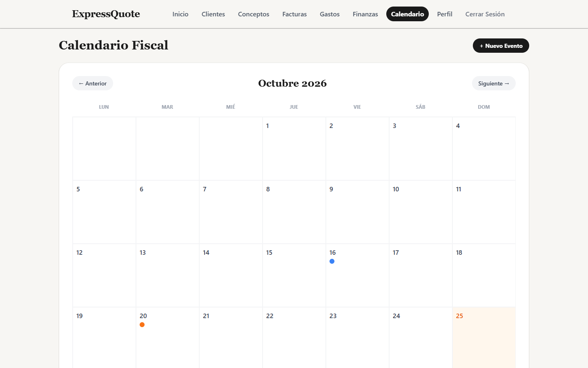Click the Octubre 2026 month heading
The height and width of the screenshot is (368, 588).
292,83
